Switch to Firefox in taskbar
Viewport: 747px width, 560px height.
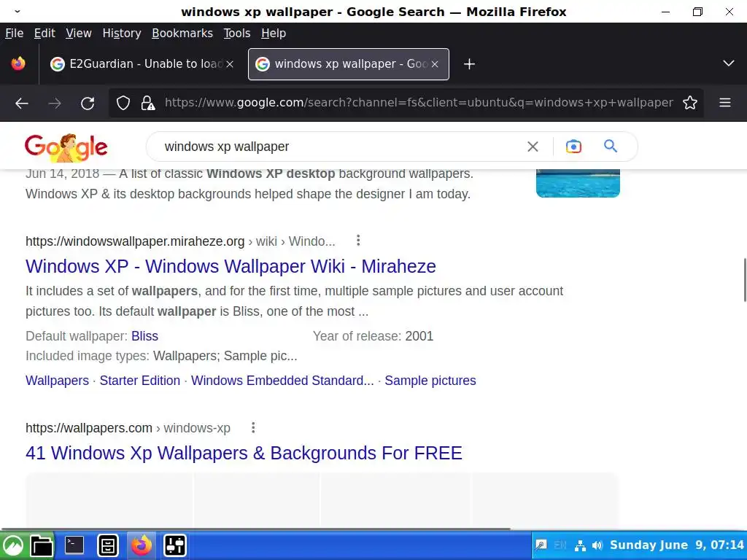point(142,545)
